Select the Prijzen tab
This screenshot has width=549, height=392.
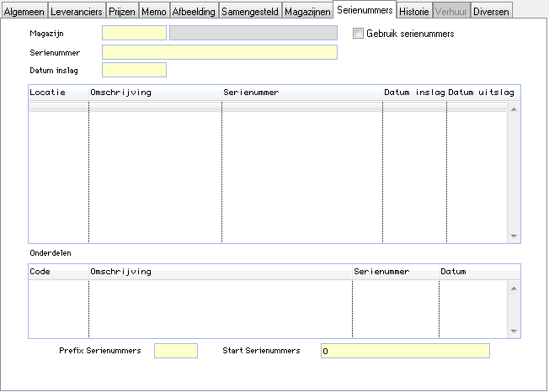(121, 12)
